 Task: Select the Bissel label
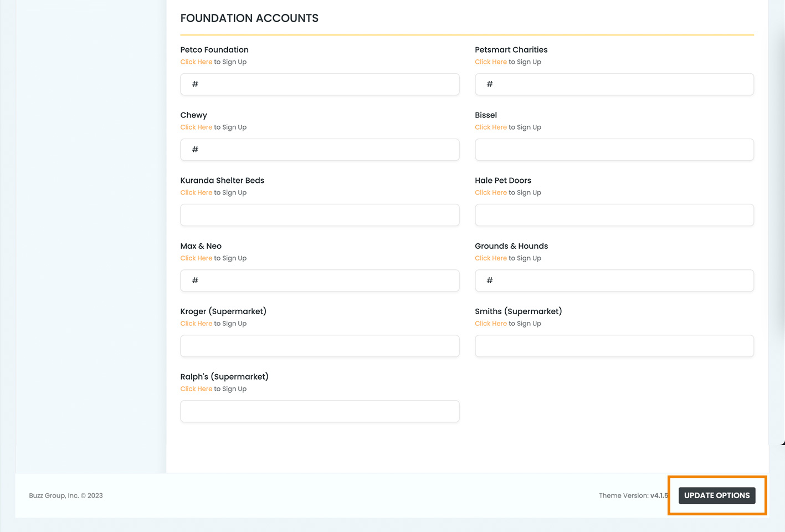click(486, 115)
